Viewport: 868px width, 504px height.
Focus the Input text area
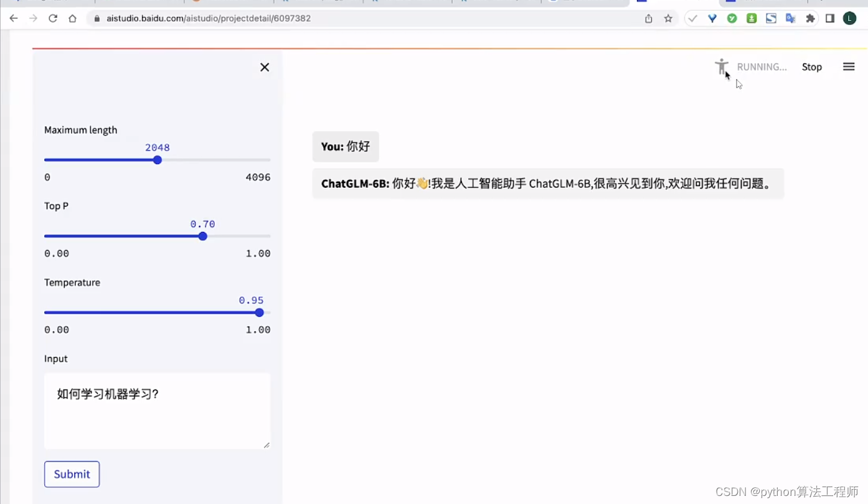click(x=157, y=411)
